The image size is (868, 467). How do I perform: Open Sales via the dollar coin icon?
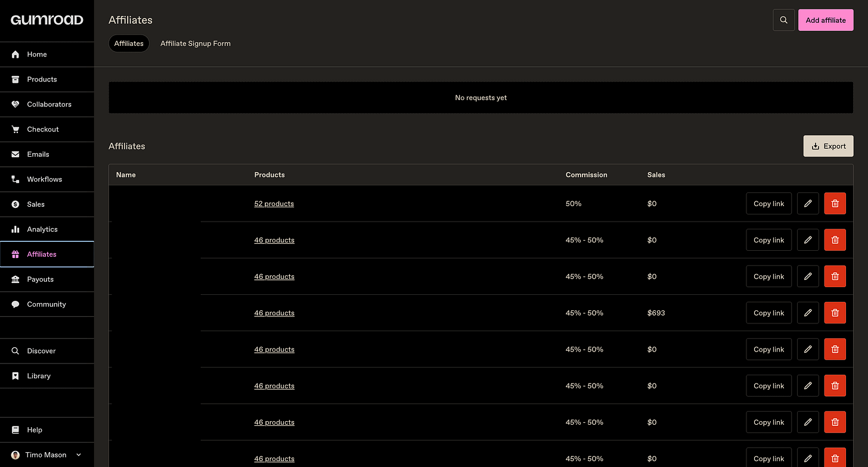point(15,204)
